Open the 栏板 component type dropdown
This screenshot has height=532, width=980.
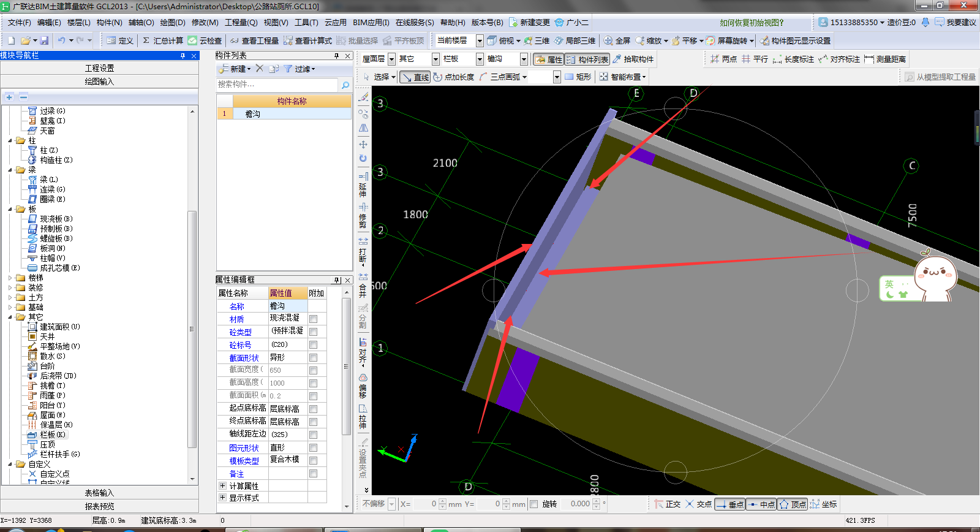click(x=480, y=59)
